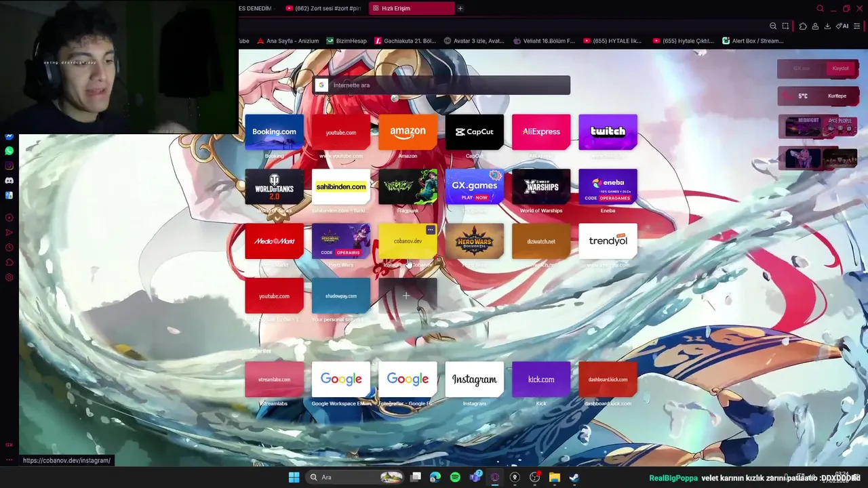The width and height of the screenshot is (868, 488).
Task: Open the Avatar 3 izle bookmark
Action: point(474,41)
